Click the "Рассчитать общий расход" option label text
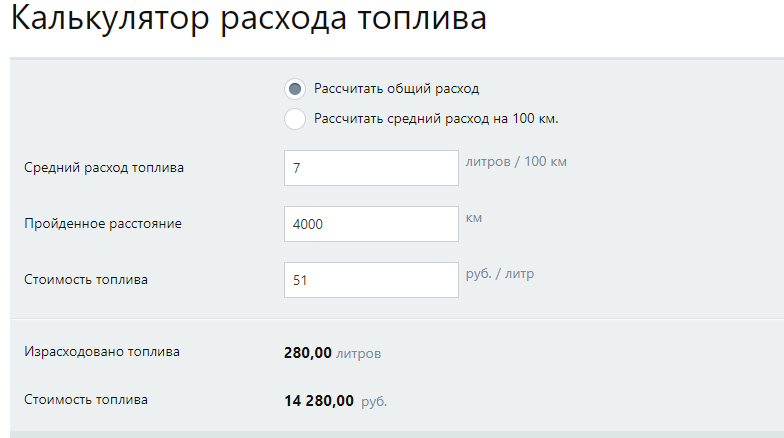Screen dimensions: 784x438 tap(397, 89)
